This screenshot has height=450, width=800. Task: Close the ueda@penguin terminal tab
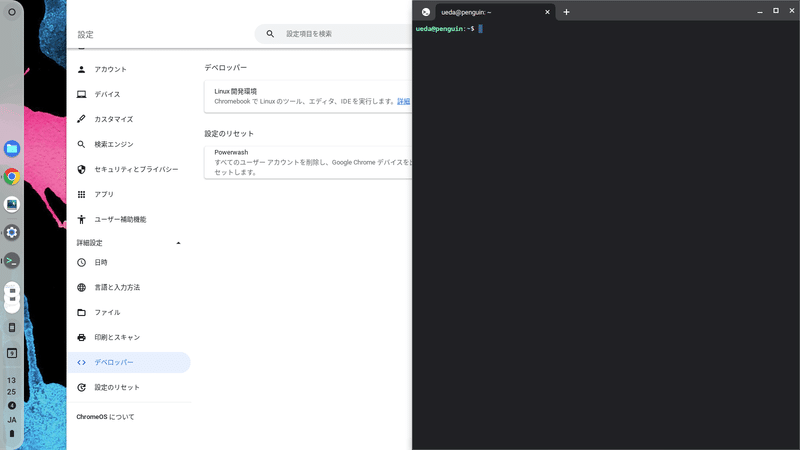tap(547, 12)
